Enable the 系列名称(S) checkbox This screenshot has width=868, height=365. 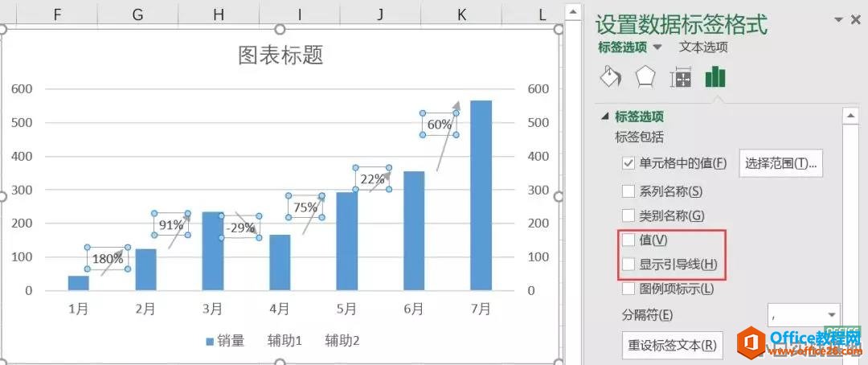[628, 191]
